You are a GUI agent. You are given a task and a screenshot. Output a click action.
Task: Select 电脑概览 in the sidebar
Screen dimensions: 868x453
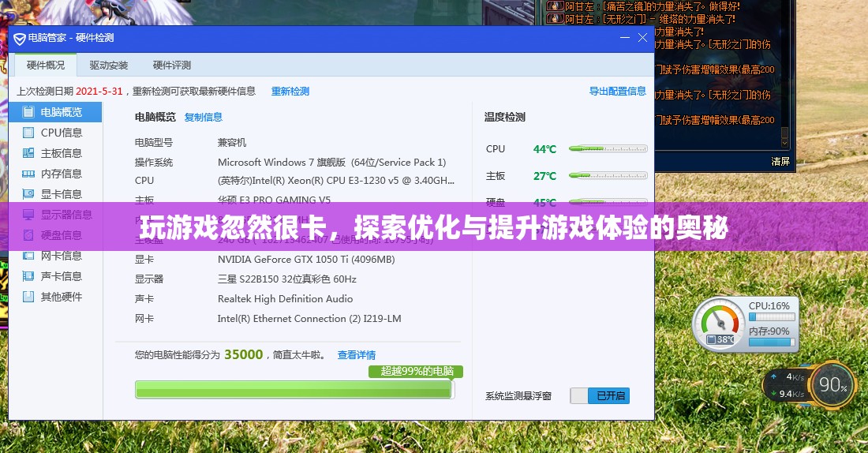(x=55, y=112)
